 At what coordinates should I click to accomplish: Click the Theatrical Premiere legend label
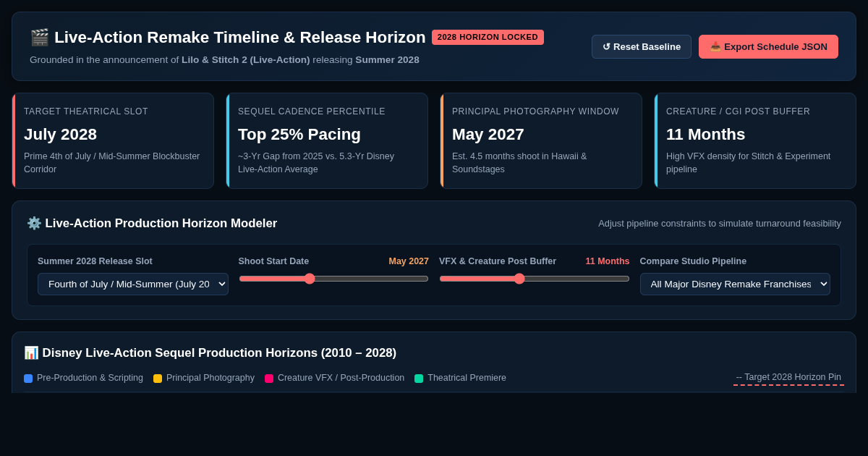(x=467, y=378)
